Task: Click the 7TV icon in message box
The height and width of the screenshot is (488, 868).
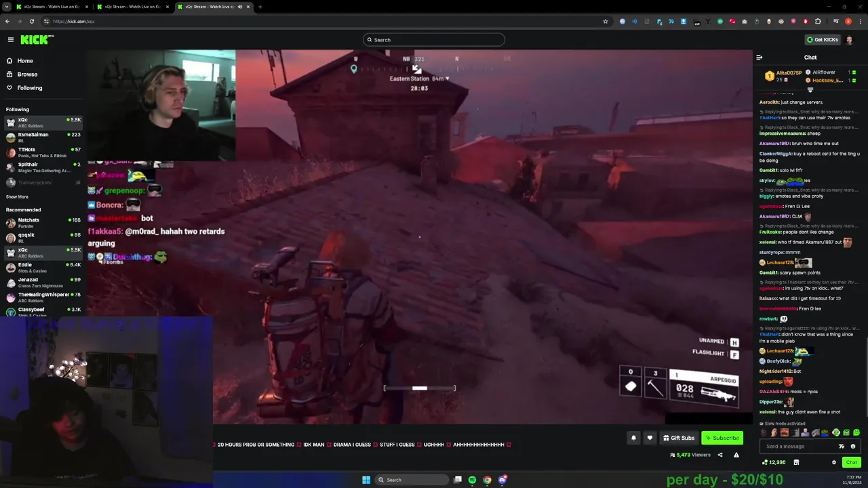Action: coord(842,446)
